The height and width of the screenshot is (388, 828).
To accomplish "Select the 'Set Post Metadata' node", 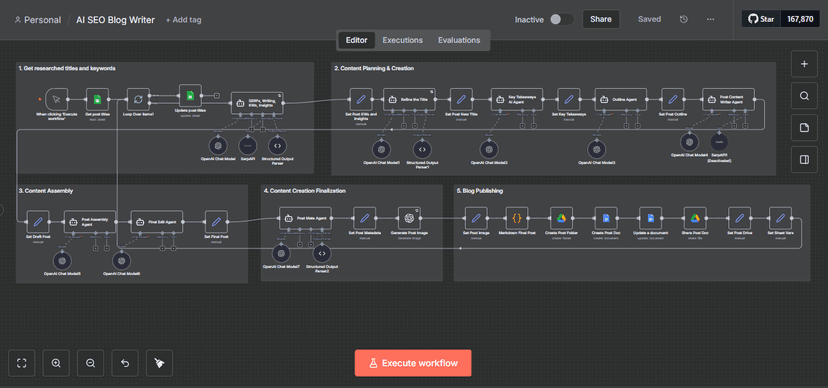I will coord(364,217).
